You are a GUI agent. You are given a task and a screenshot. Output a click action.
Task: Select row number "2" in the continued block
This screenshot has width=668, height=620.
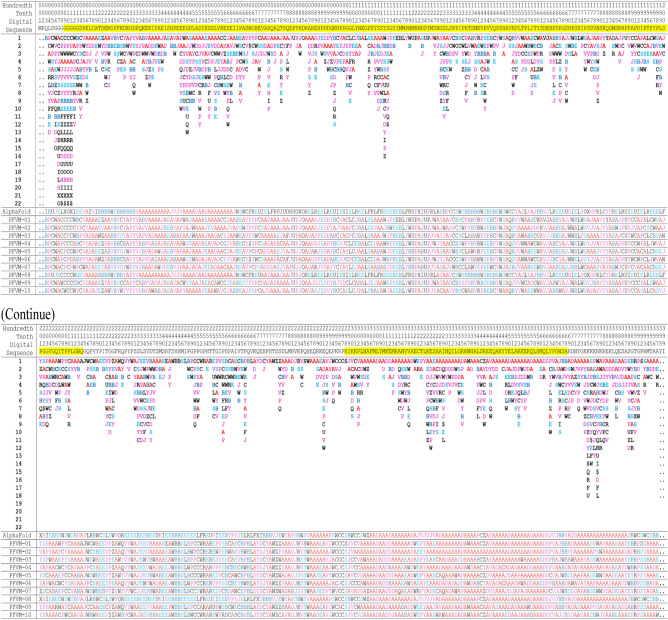click(x=19, y=369)
